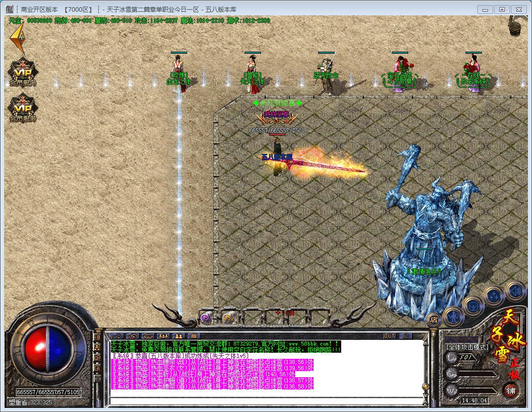The image size is (532, 412).
Task: Toggle the private message chat channel icon
Action: click(97, 358)
